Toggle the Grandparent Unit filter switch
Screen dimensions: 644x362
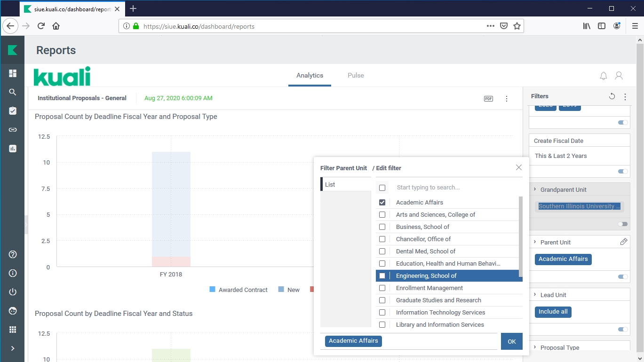coord(622,224)
